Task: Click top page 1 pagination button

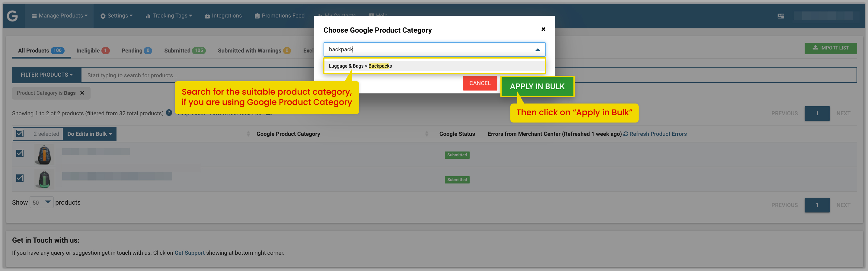Action: coord(817,113)
